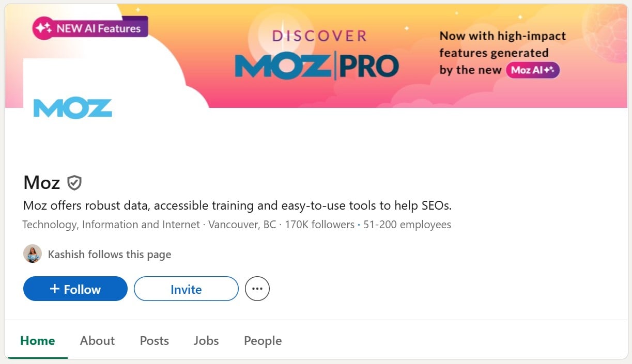Click the Invite button

click(x=186, y=289)
